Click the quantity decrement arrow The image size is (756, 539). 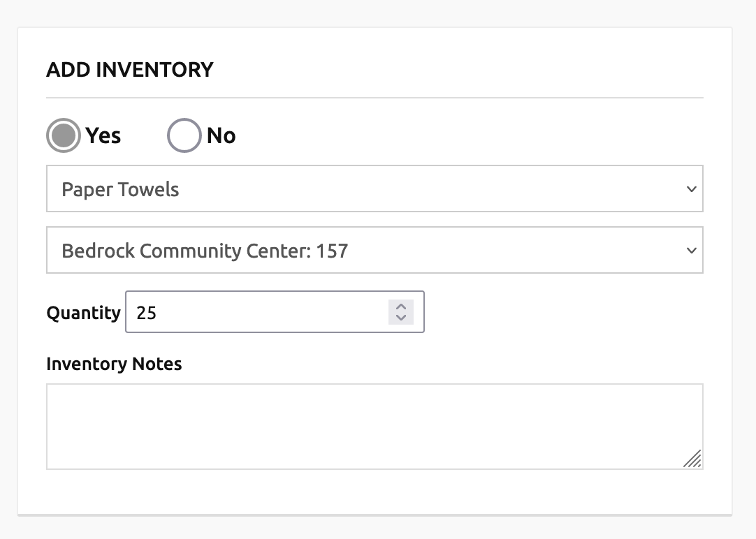pyautogui.click(x=400, y=317)
